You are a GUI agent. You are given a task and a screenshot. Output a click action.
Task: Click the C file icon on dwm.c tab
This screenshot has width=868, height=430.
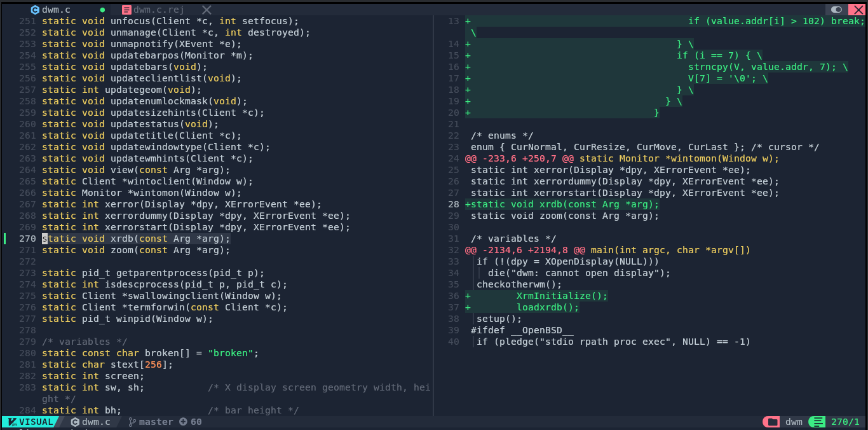coord(34,10)
